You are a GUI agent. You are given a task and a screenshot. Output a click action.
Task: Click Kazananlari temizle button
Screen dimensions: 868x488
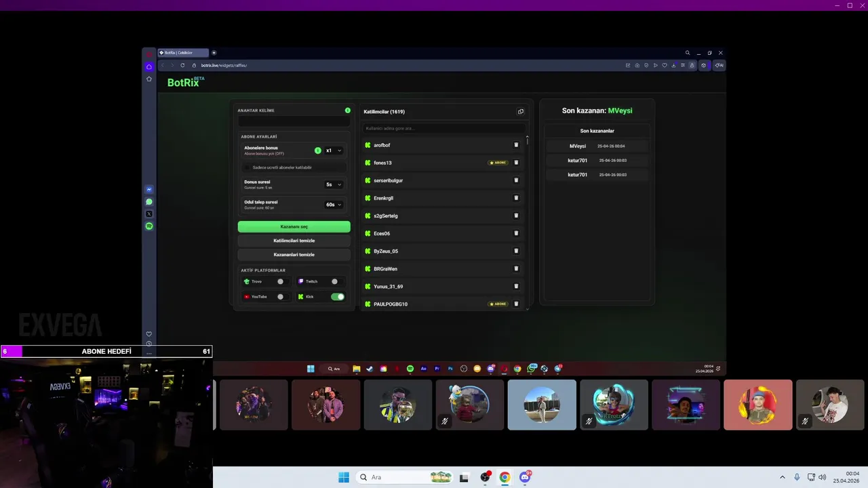point(294,255)
